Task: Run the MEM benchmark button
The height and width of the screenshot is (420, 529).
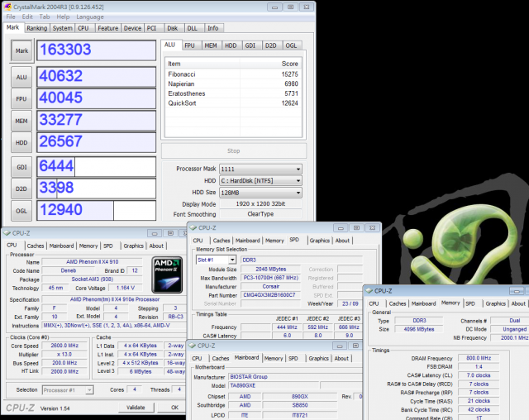Action: coord(21,121)
